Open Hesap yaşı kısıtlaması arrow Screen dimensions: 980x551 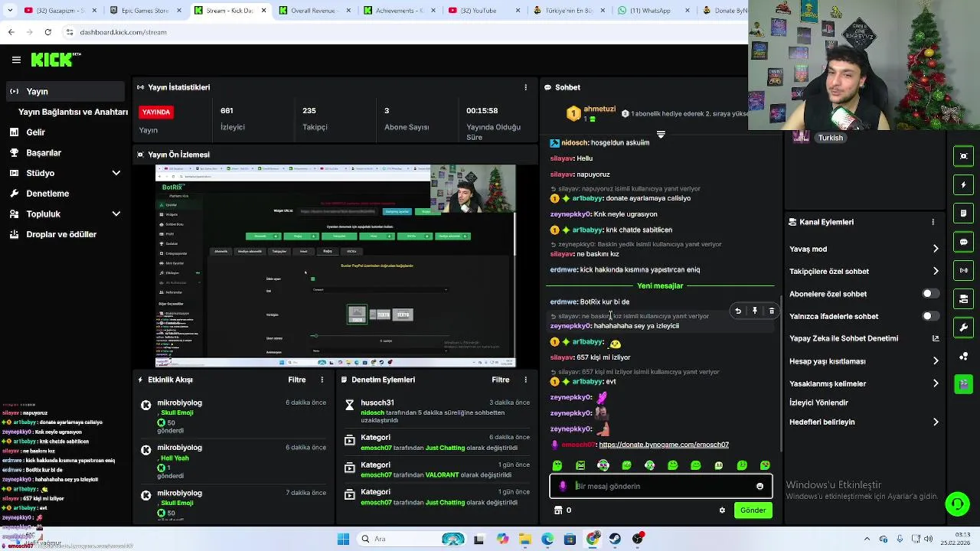[x=936, y=361]
